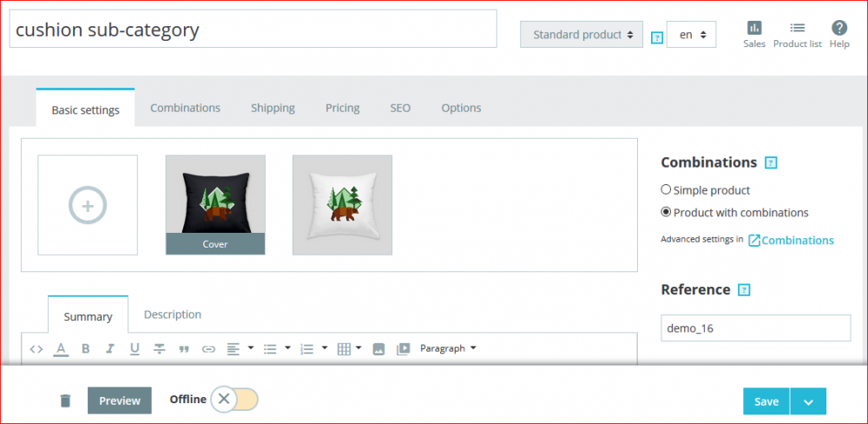
Task: Open the en language dropdown
Action: point(692,35)
